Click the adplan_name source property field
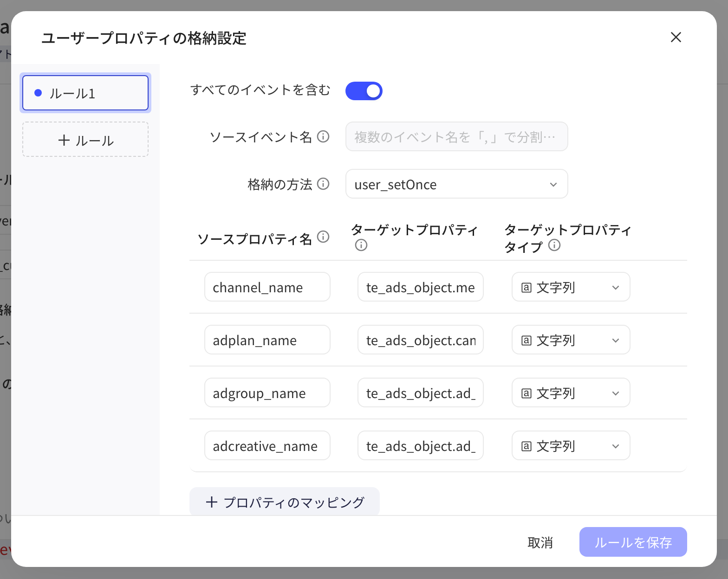728x579 pixels. (267, 340)
